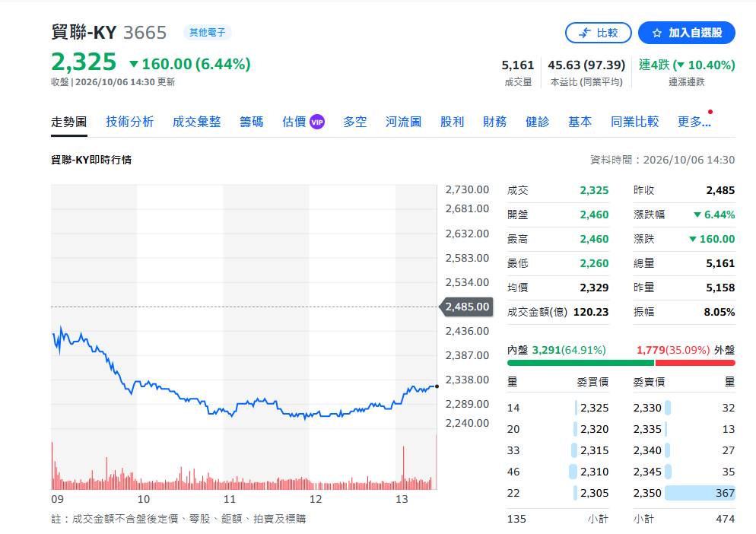Switch to 技術分析 tab
Screen dimensions: 756x534
point(130,122)
